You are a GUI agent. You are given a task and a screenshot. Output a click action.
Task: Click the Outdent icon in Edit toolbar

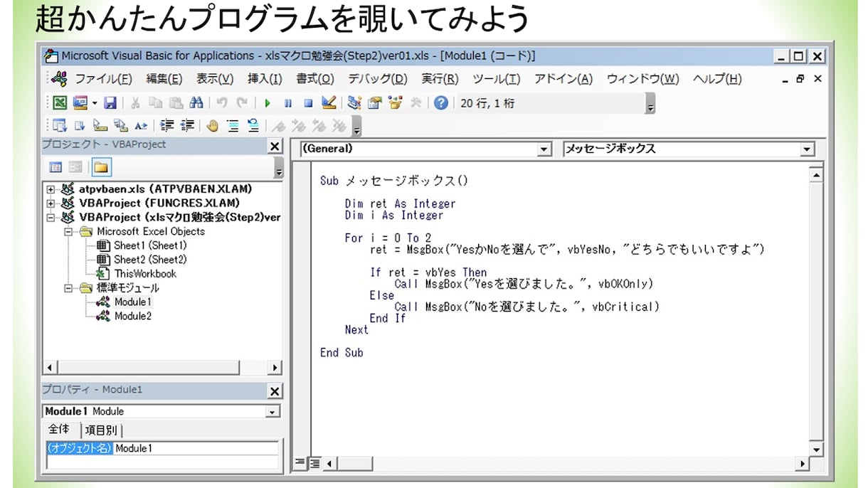(187, 126)
